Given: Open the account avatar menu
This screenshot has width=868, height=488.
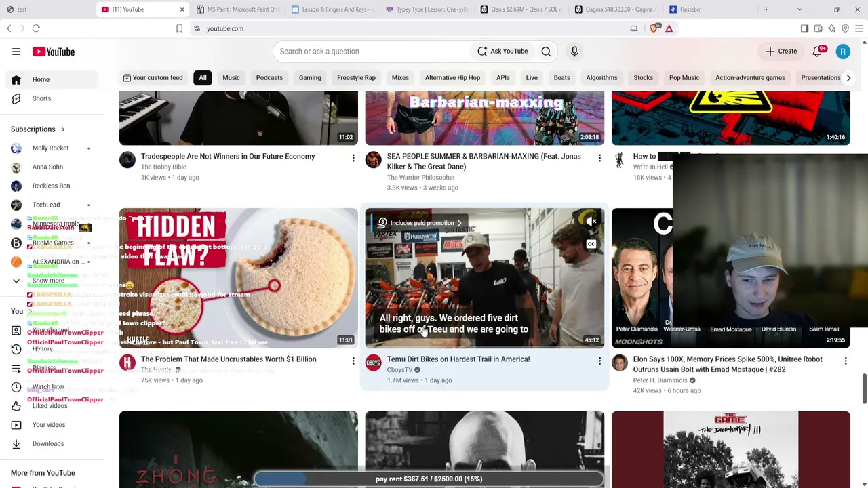Looking at the screenshot, I should [843, 52].
